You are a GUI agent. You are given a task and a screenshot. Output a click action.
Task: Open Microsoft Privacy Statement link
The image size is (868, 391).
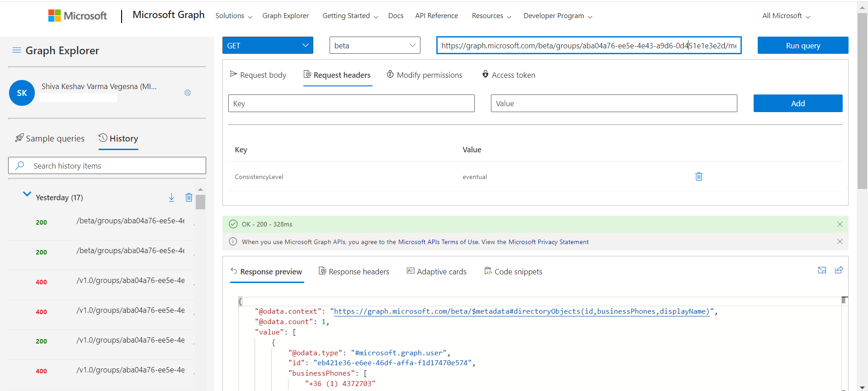[548, 242]
